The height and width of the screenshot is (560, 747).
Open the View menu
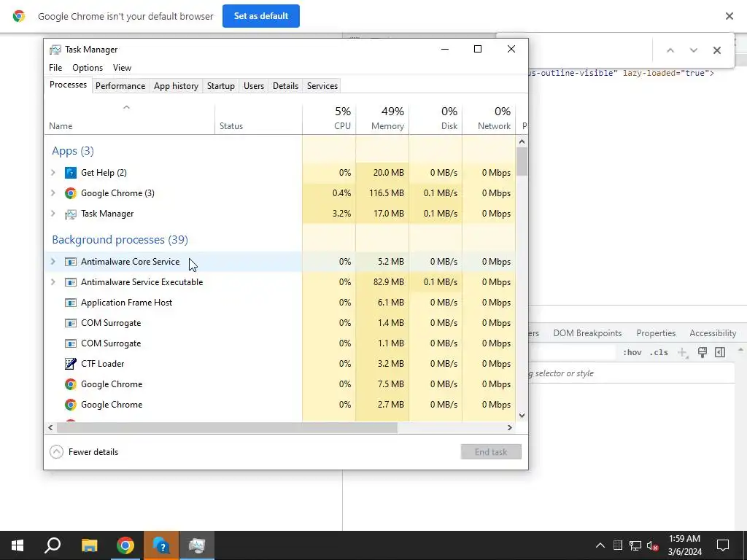click(x=122, y=68)
